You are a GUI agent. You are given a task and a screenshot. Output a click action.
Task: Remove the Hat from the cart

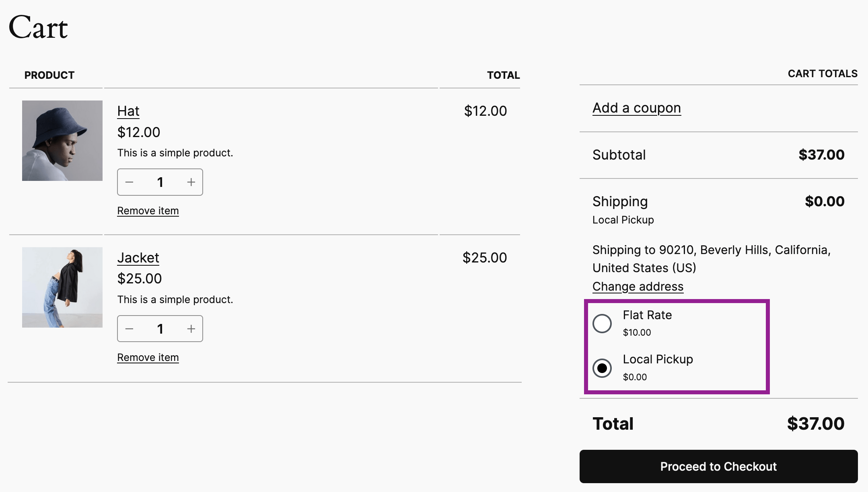[x=148, y=210]
